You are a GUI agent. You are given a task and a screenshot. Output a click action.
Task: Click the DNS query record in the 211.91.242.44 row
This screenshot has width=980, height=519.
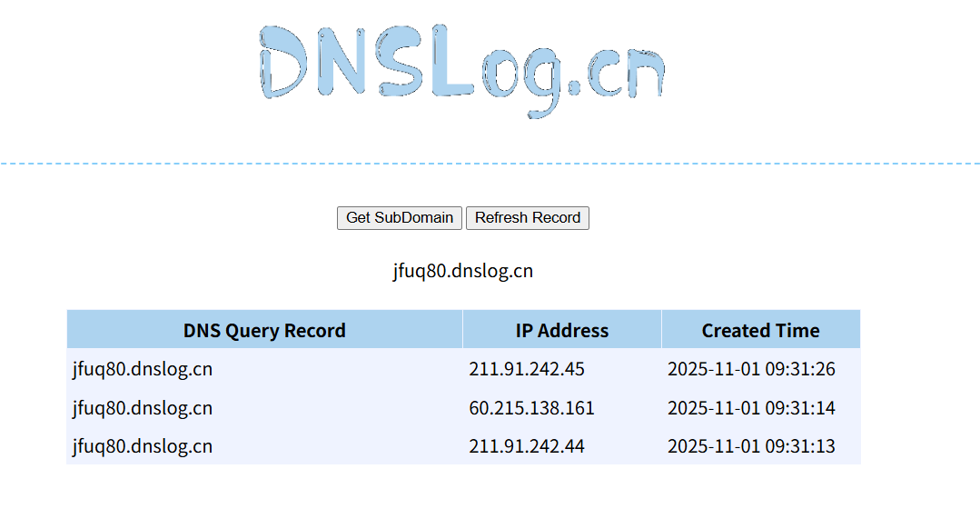coord(143,446)
